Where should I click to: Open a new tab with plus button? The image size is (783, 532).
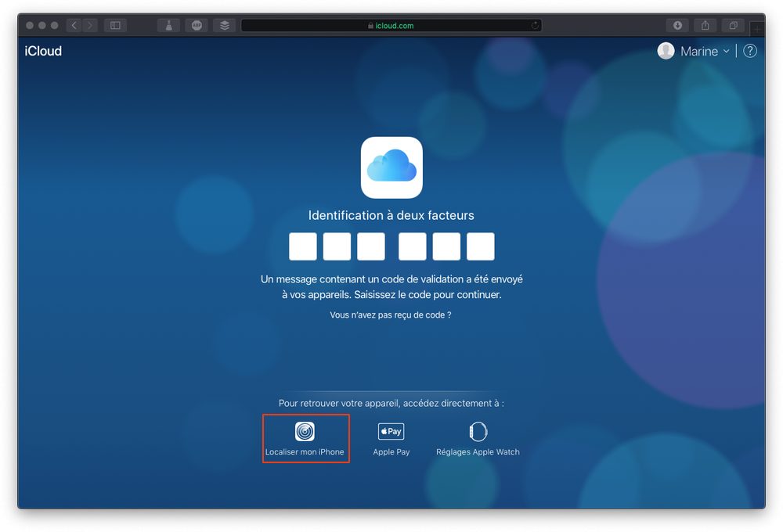(757, 30)
